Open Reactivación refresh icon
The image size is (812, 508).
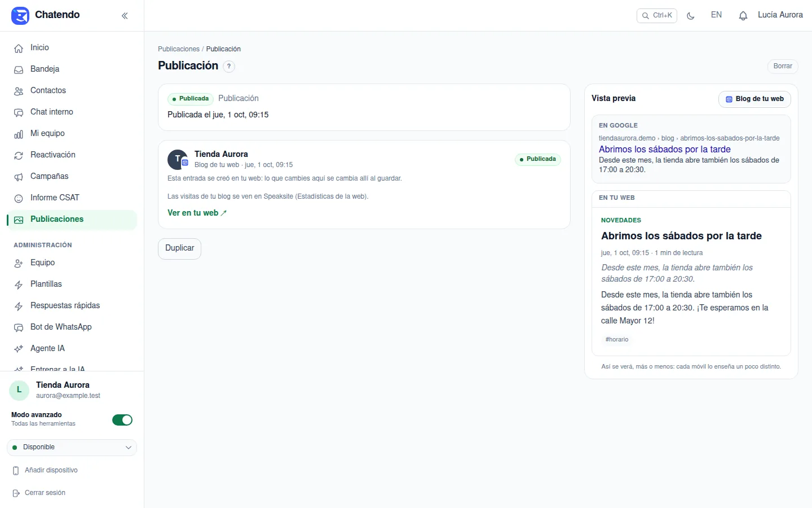pos(19,155)
